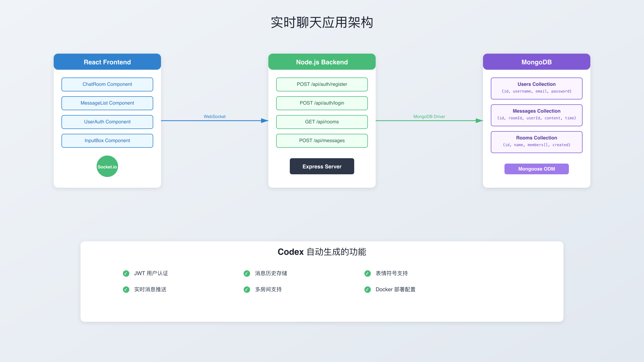Click the text Docker 部署配置
Viewport: 644px width, 362px height.
pyautogui.click(x=396, y=290)
